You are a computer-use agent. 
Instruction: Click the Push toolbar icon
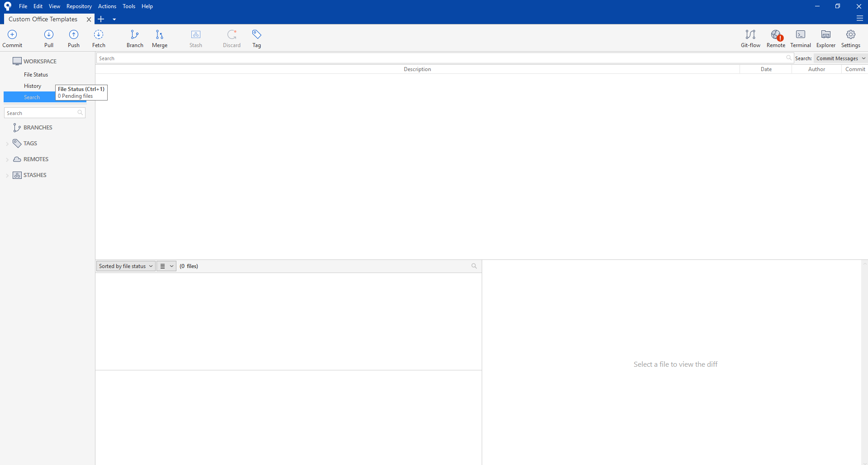[x=74, y=38]
